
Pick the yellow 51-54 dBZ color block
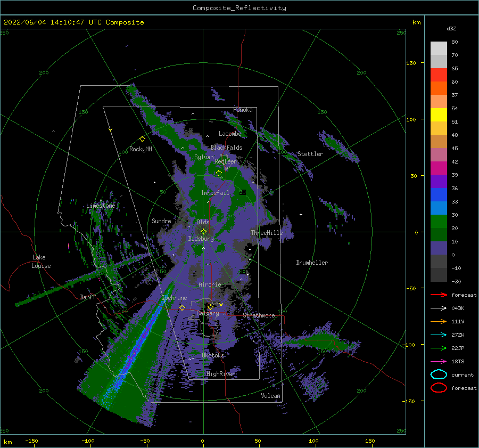[439, 115]
